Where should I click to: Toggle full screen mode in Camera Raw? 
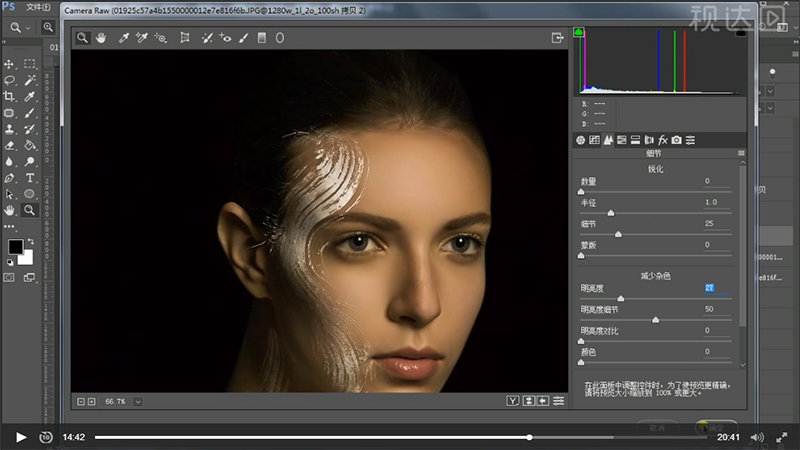pyautogui.click(x=557, y=38)
